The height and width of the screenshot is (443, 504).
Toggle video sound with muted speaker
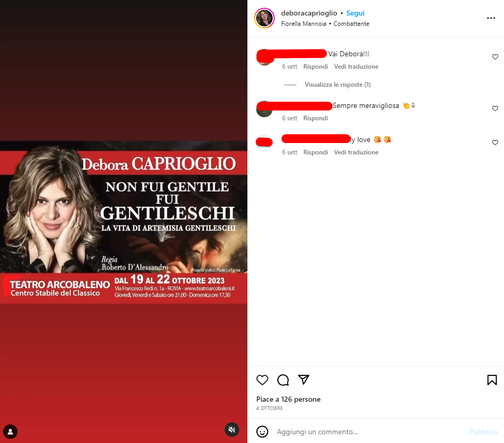[x=232, y=430]
